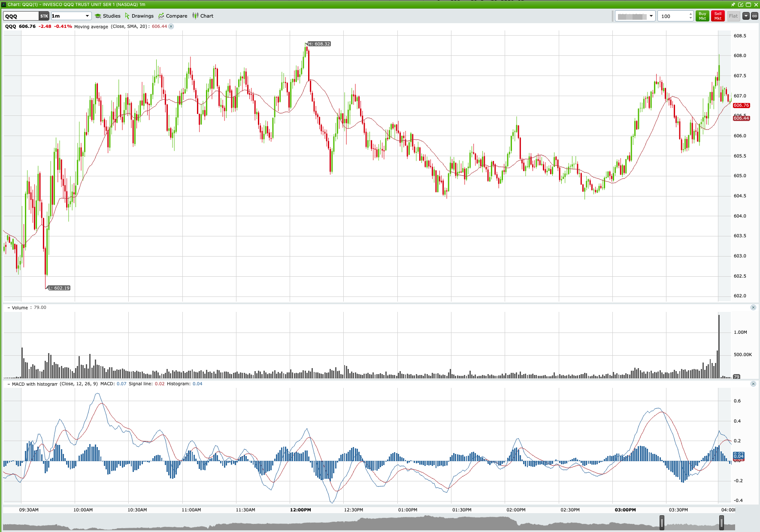
Task: Pin the chart window using the pin icon
Action: tap(734, 5)
